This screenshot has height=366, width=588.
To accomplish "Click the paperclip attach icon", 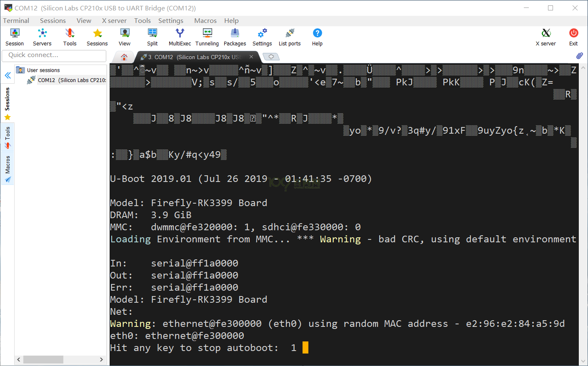I will pos(579,56).
